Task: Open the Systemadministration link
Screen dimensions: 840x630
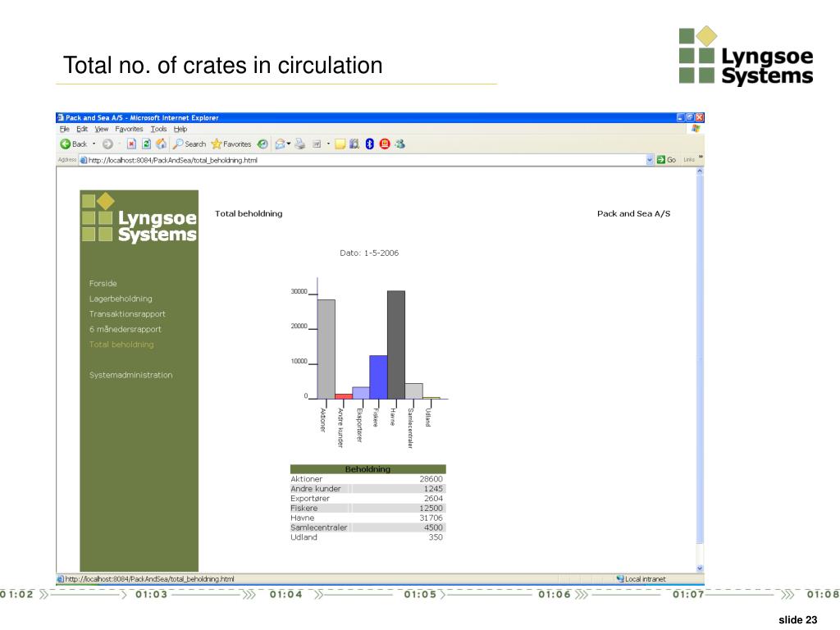Action: point(130,375)
